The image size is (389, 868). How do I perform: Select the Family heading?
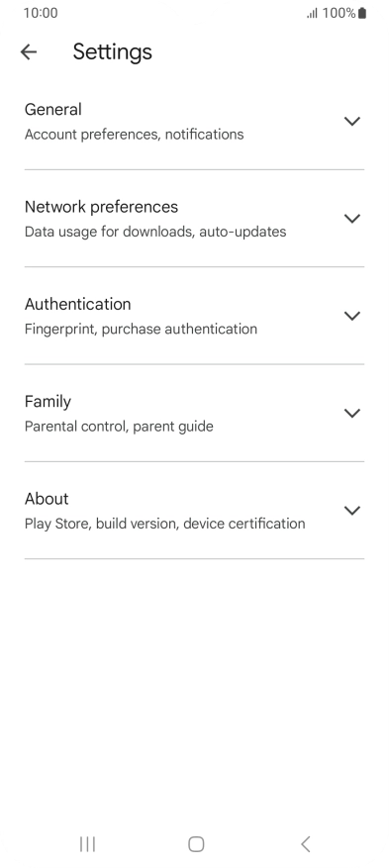[x=48, y=402]
